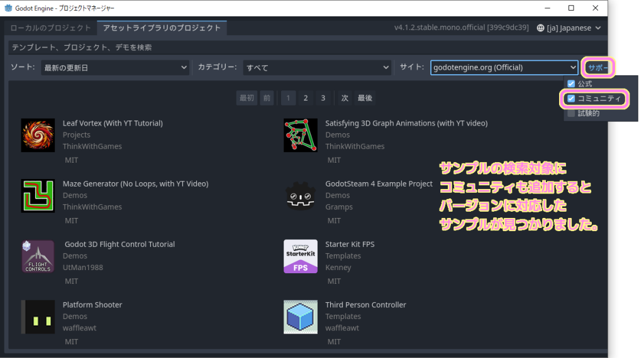The image size is (644, 358).
Task: Select Third Person Controller cube icon
Action: pyautogui.click(x=300, y=317)
